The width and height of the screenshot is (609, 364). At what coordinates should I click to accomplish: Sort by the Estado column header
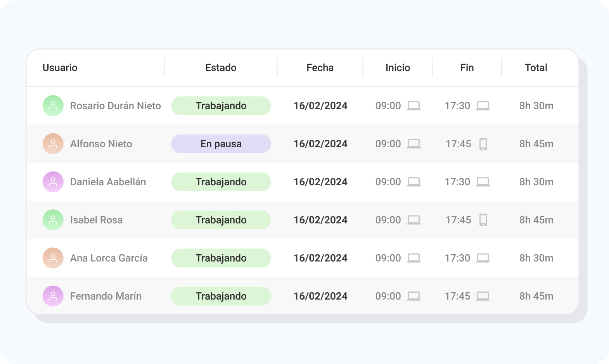point(221,68)
